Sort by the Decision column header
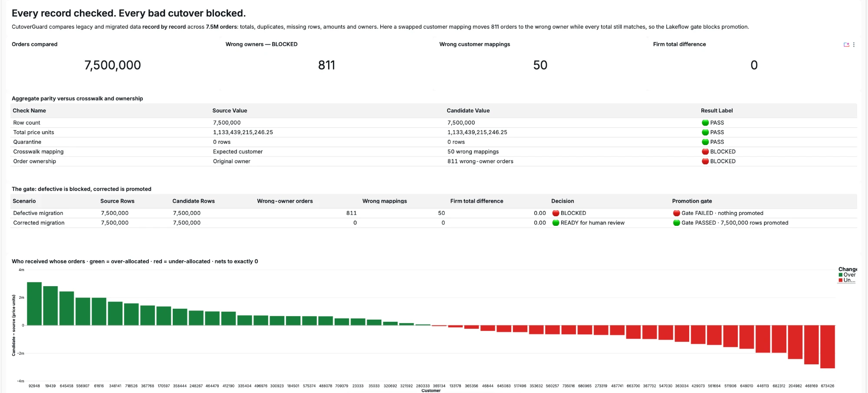The height and width of the screenshot is (393, 868). click(x=562, y=201)
